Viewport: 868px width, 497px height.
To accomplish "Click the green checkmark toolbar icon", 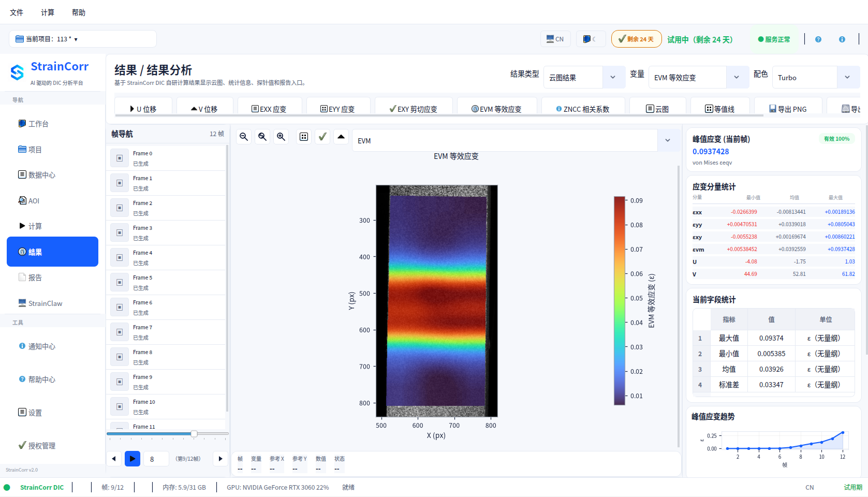I will [x=322, y=137].
